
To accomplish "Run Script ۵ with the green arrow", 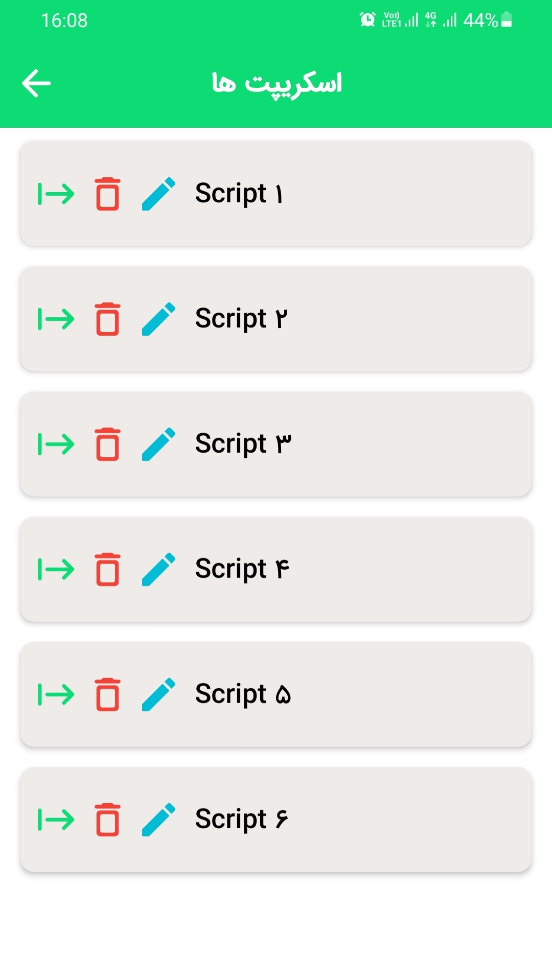I will point(56,694).
